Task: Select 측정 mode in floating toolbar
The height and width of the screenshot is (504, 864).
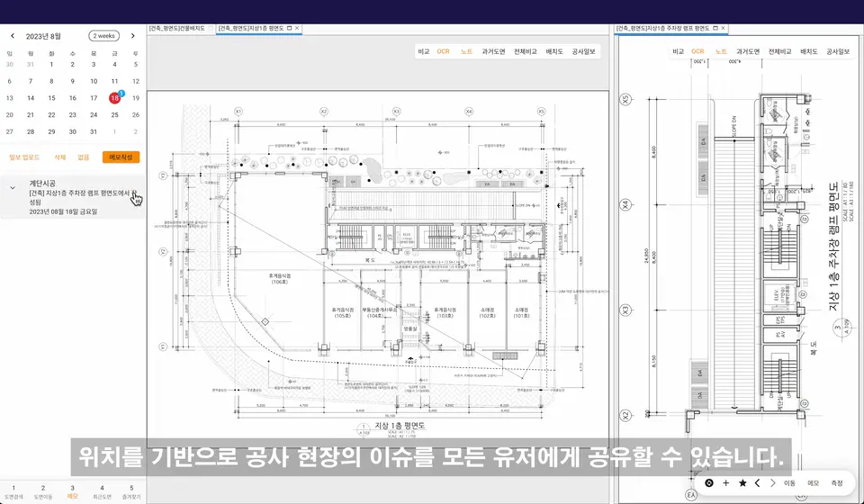Action: point(837,483)
